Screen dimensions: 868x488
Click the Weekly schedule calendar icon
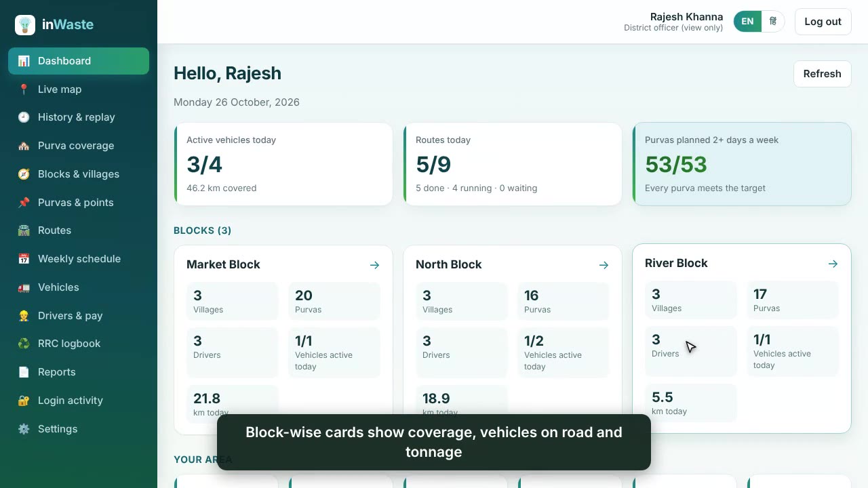[x=24, y=259]
